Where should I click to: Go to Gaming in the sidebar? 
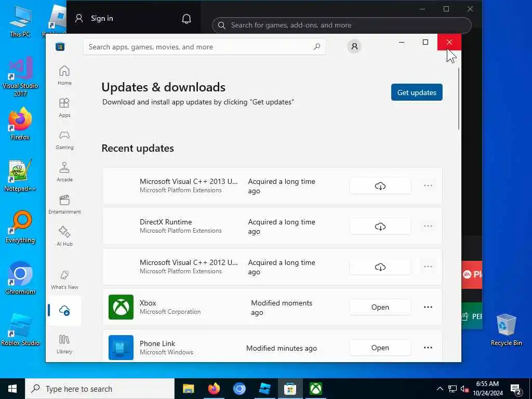pyautogui.click(x=64, y=140)
